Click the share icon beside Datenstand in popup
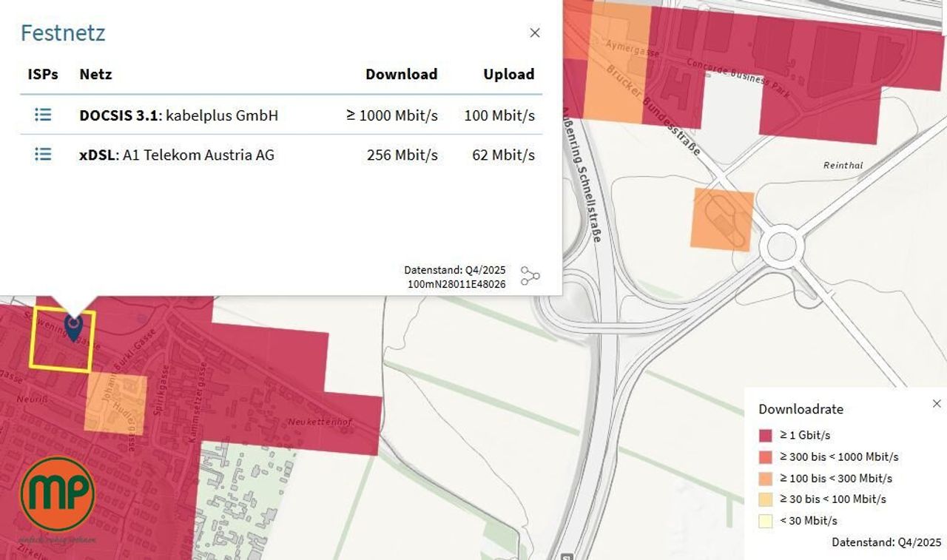This screenshot has width=947, height=560. tap(530, 276)
